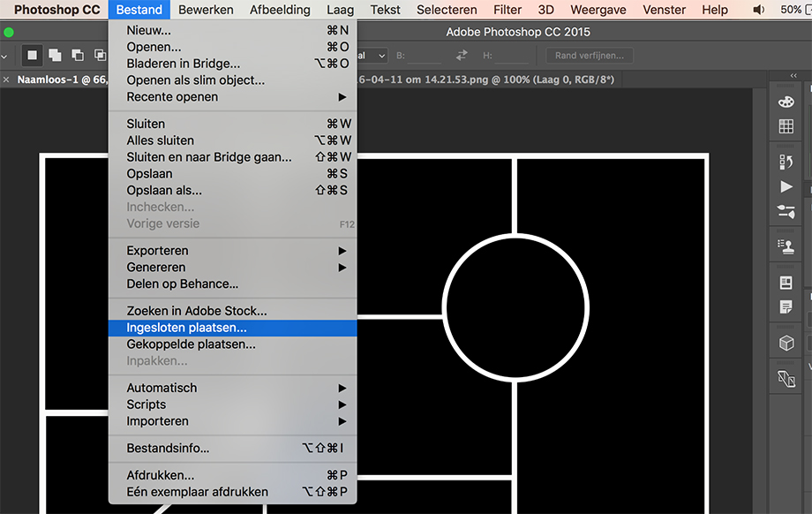Select Delen op Behance...

[x=232, y=284]
